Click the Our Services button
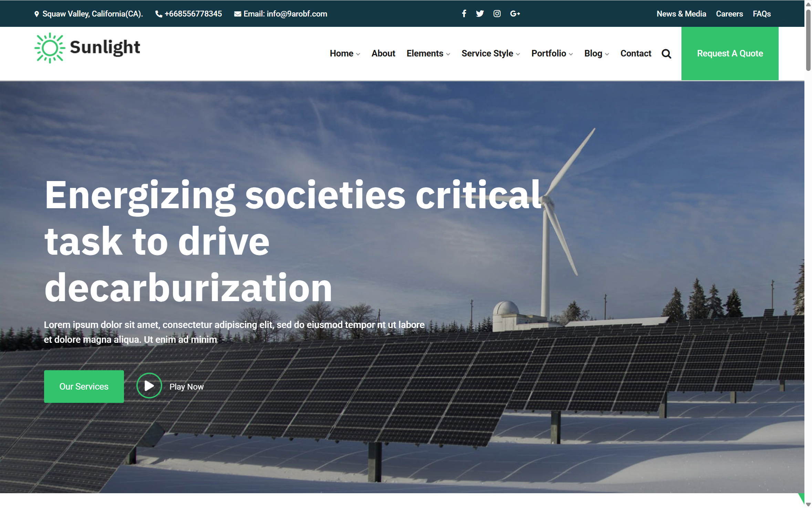 pyautogui.click(x=84, y=387)
